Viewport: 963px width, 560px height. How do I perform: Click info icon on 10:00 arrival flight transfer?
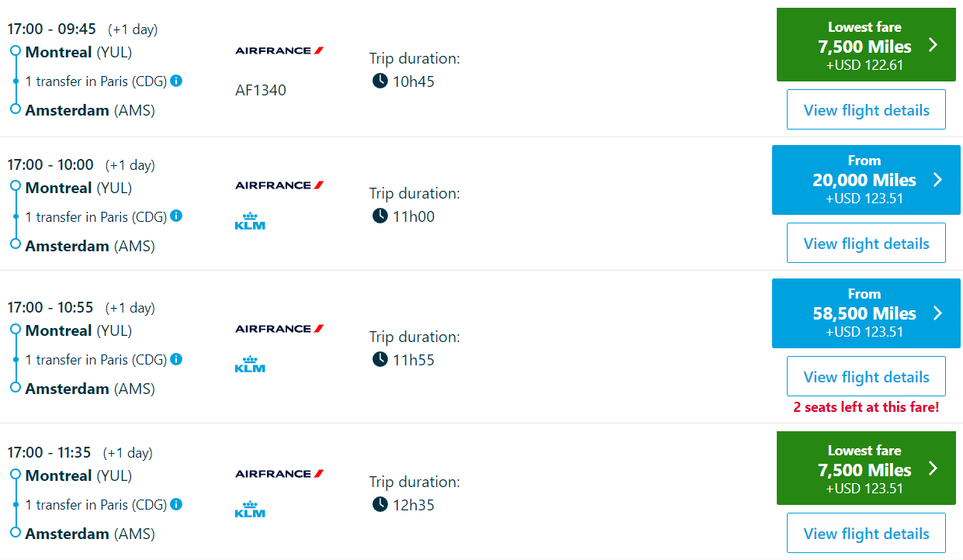click(x=176, y=216)
